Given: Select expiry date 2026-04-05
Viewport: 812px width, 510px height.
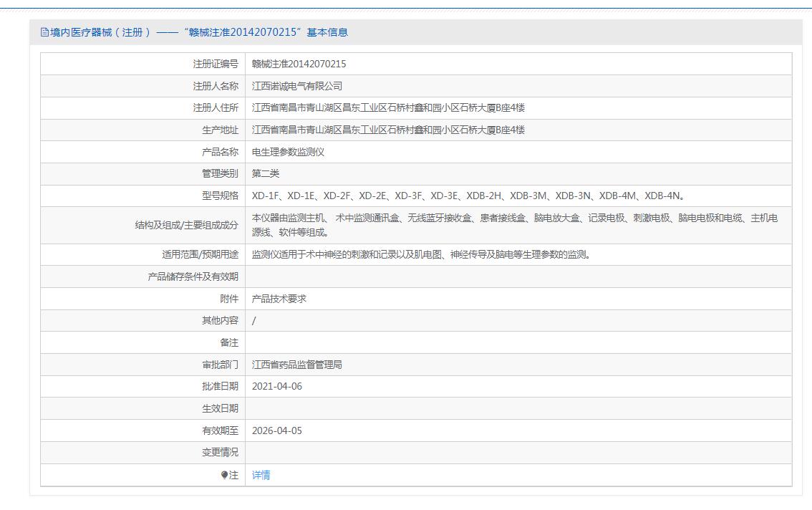Looking at the screenshot, I should [276, 430].
